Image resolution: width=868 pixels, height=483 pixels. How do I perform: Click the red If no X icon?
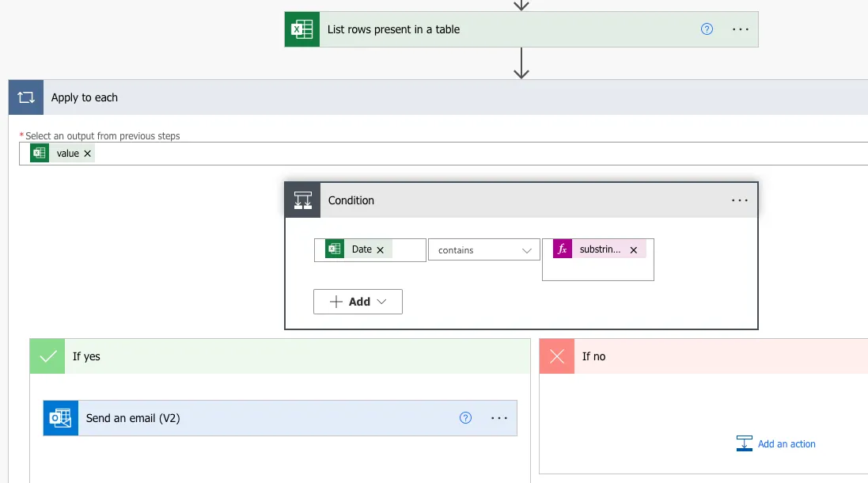tap(557, 356)
